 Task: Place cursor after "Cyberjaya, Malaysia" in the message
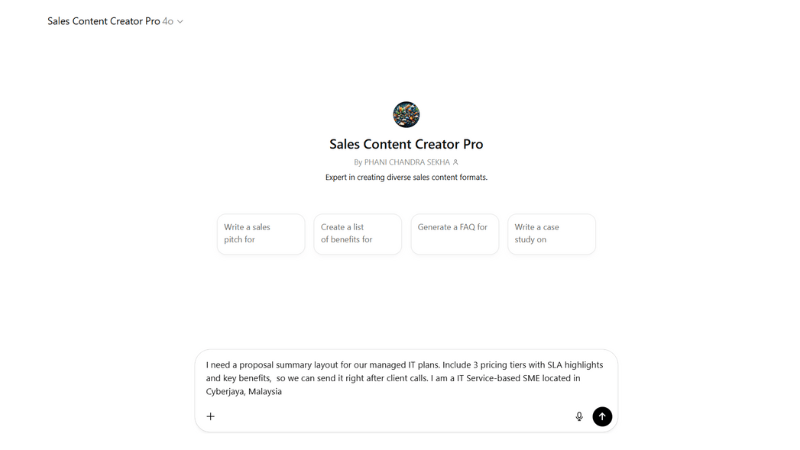click(x=283, y=392)
